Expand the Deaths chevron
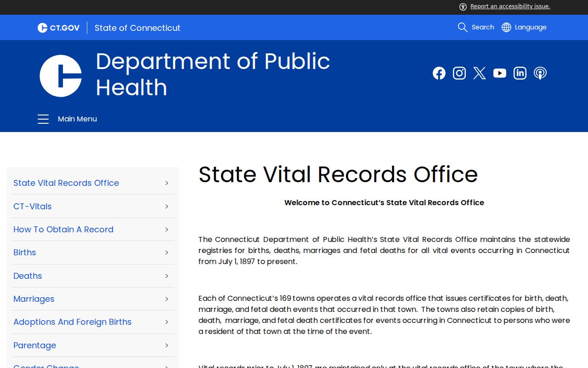588x368 pixels. point(167,276)
